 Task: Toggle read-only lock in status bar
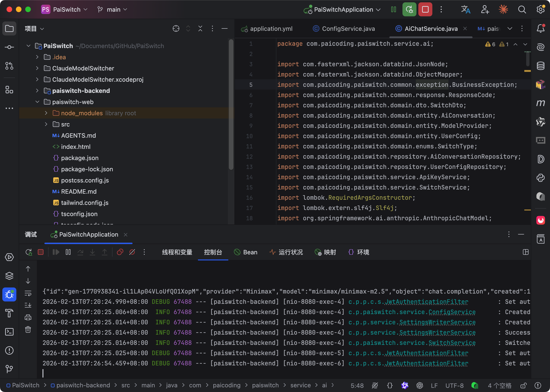point(523,385)
